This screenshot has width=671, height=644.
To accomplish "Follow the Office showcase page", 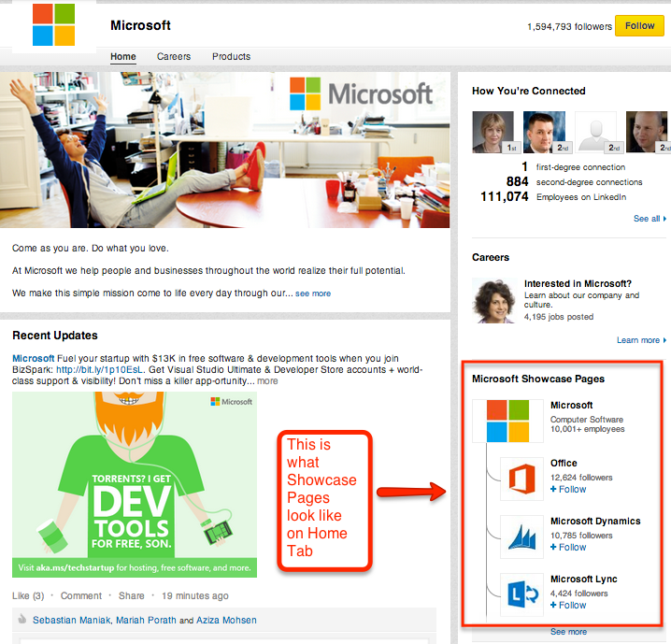I will click(568, 490).
